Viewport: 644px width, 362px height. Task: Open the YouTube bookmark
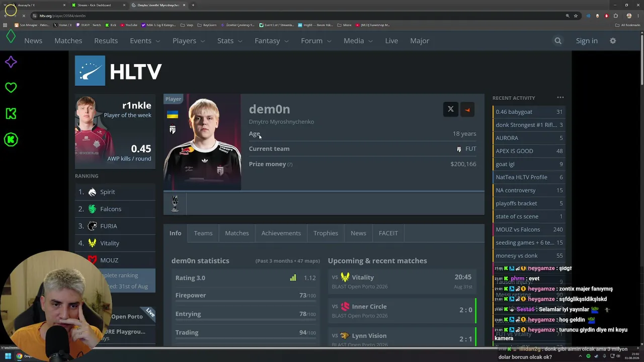pos(129,25)
